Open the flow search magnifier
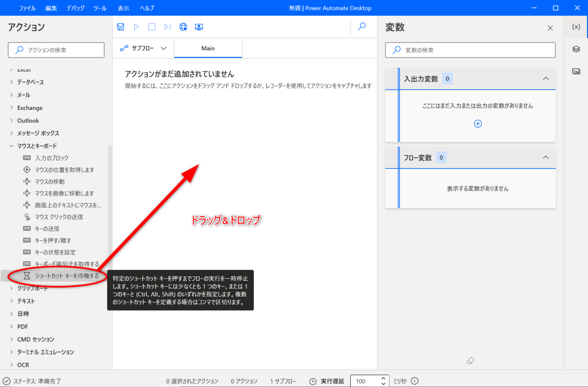588x387 pixels. pos(361,27)
